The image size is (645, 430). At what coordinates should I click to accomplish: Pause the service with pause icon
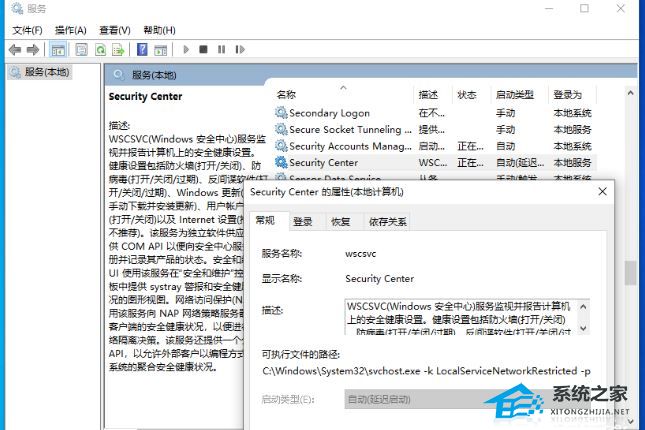click(x=221, y=50)
